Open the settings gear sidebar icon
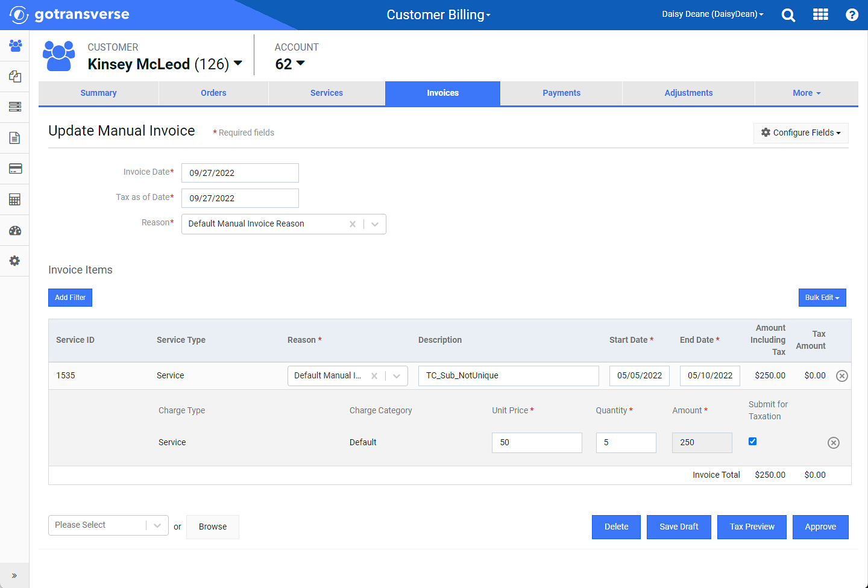Viewport: 868px width, 588px height. coord(15,261)
